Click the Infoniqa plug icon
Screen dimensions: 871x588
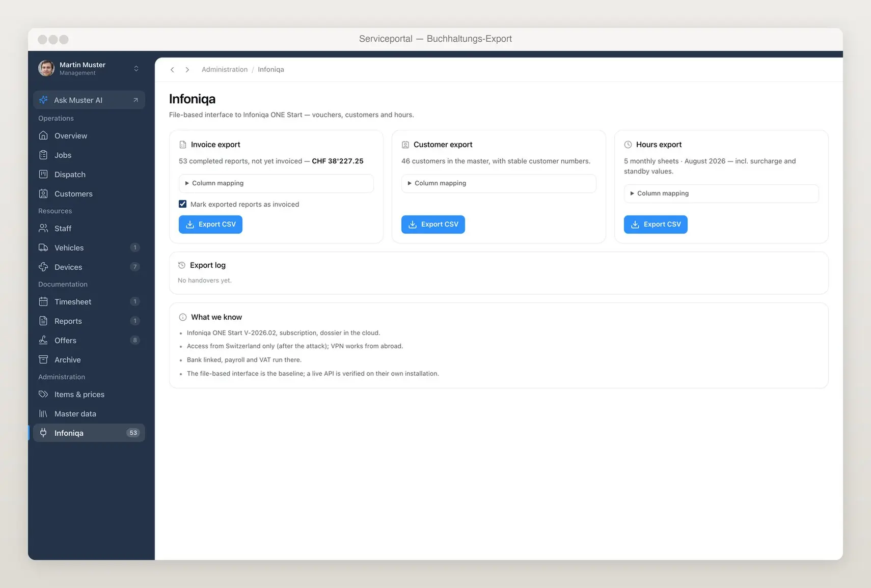click(x=43, y=433)
